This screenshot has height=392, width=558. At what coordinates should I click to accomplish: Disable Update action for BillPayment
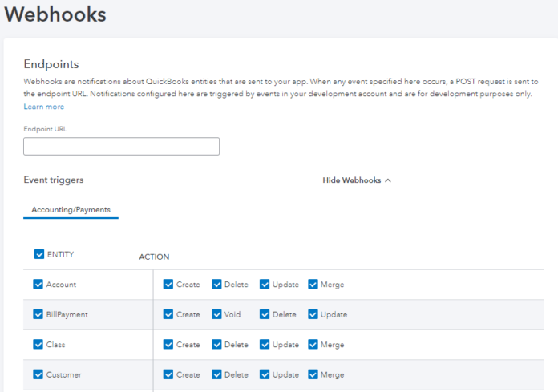point(313,314)
